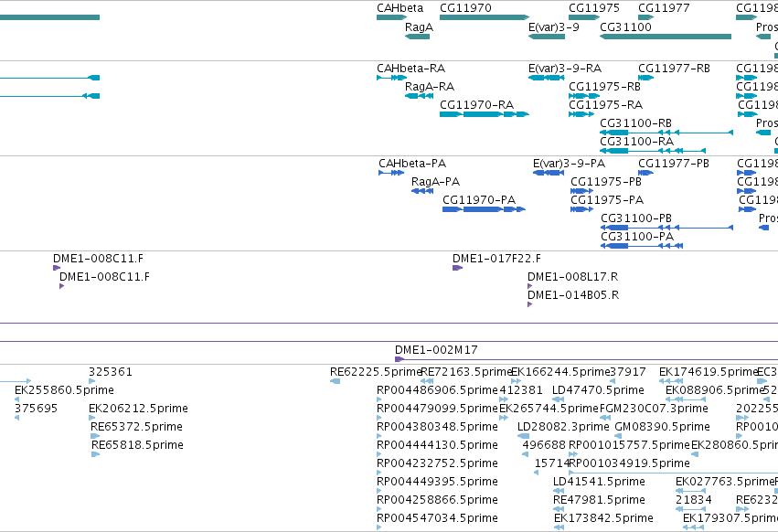Click the EK173842.5prime EST
Screen dimensions: 778x532
point(560,527)
